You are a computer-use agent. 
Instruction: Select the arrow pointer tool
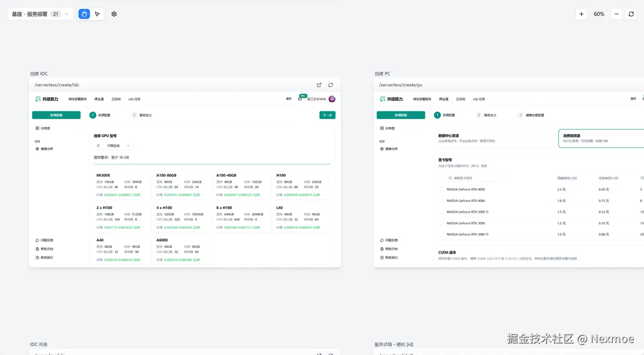(x=97, y=14)
